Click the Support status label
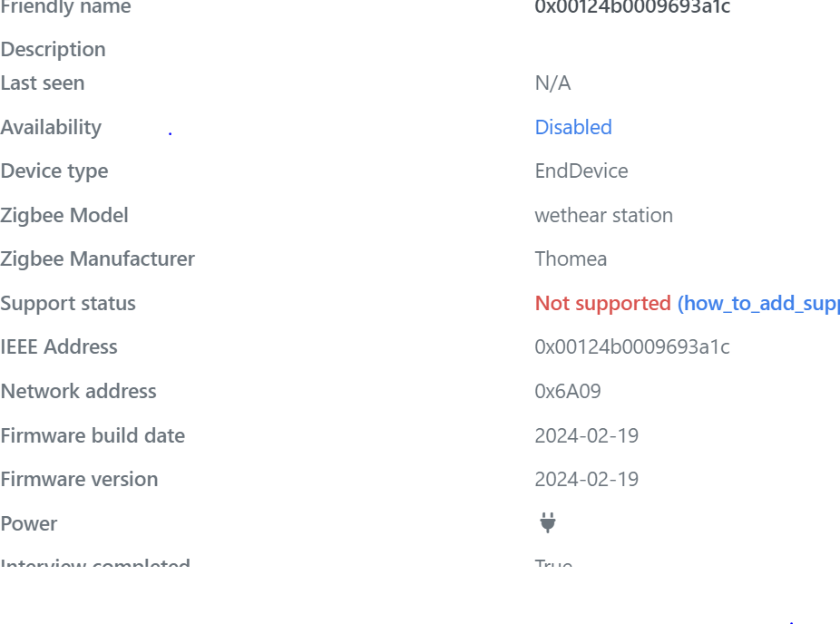 tap(68, 303)
